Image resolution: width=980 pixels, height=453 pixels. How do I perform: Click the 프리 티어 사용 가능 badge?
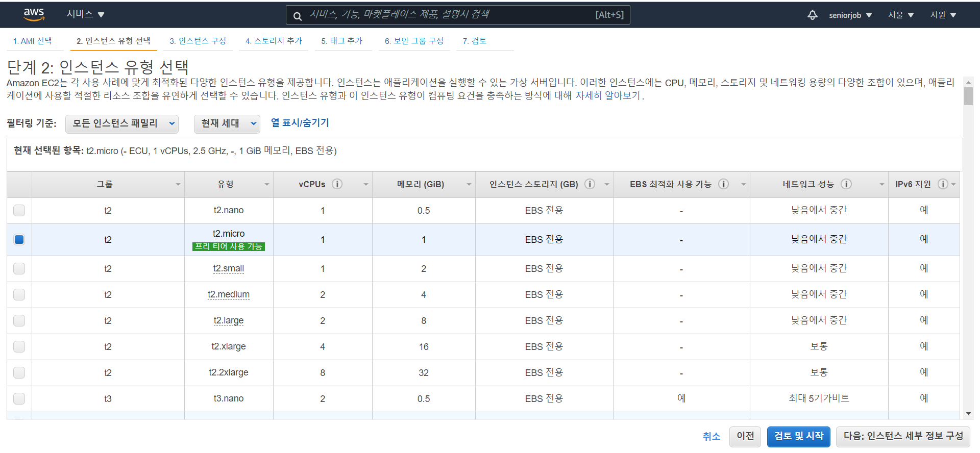229,246
